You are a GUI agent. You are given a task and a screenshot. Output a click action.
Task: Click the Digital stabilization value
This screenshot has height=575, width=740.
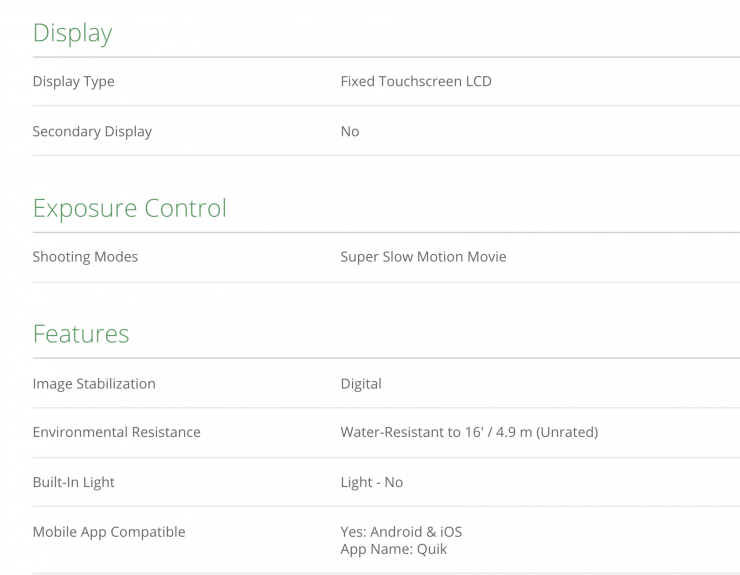click(361, 383)
